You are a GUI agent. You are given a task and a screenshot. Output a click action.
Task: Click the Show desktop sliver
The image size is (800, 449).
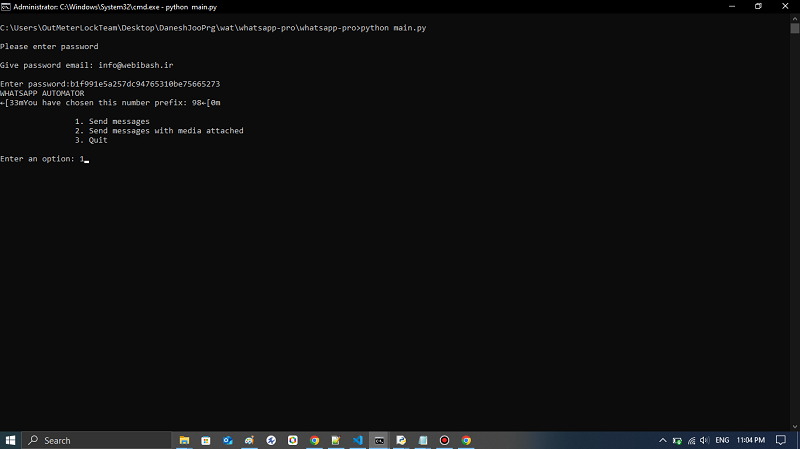[x=798, y=440]
